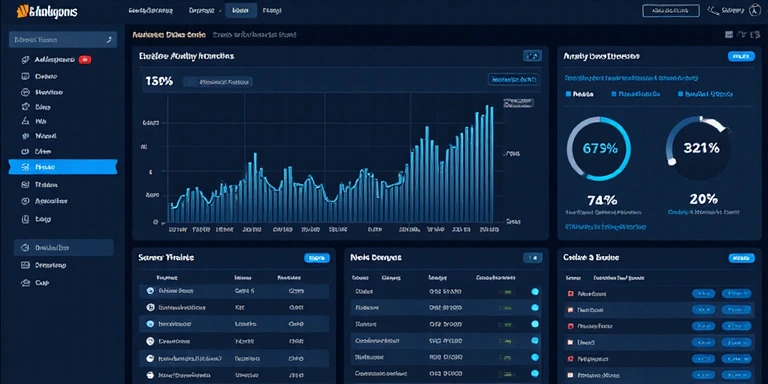
Task: Click the icon left of the header username
Action: click(x=712, y=10)
